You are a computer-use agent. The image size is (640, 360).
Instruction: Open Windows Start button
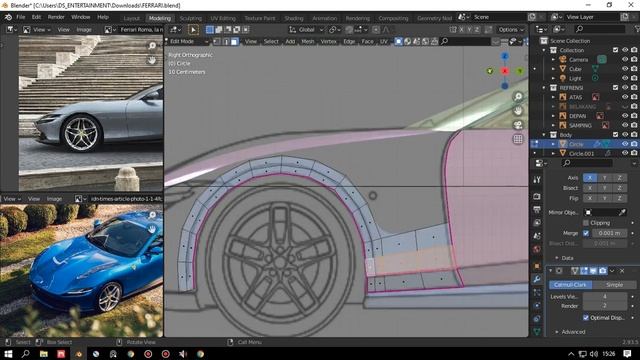(x=8, y=354)
